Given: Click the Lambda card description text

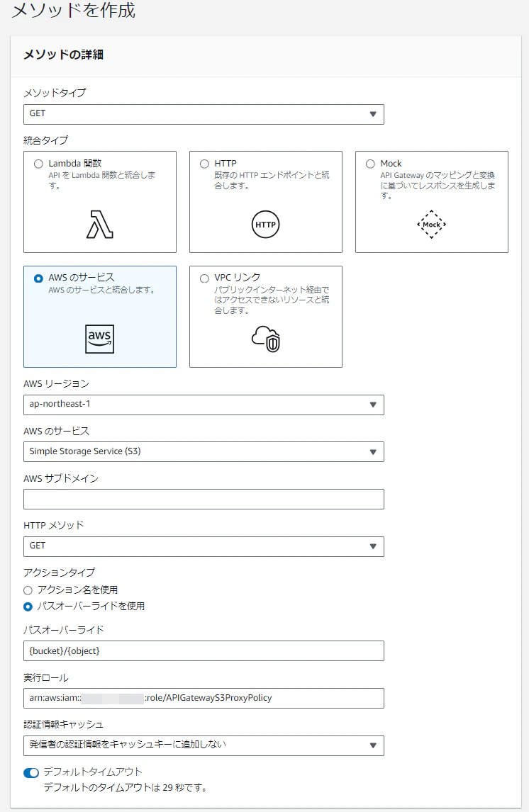Looking at the screenshot, I should [101, 180].
